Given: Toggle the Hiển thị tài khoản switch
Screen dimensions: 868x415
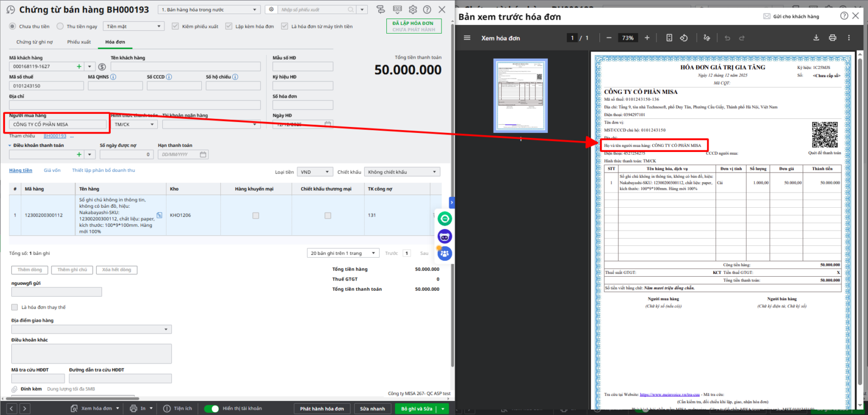Looking at the screenshot, I should (212, 408).
